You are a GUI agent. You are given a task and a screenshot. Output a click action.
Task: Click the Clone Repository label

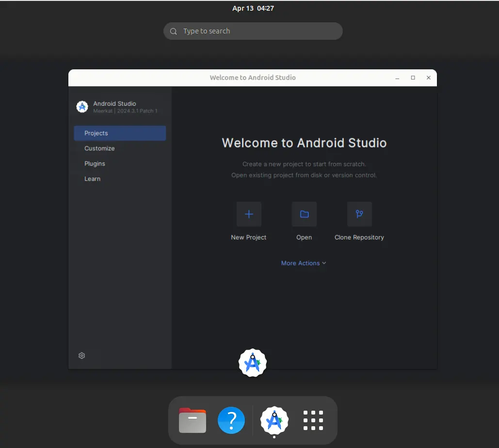tap(359, 238)
